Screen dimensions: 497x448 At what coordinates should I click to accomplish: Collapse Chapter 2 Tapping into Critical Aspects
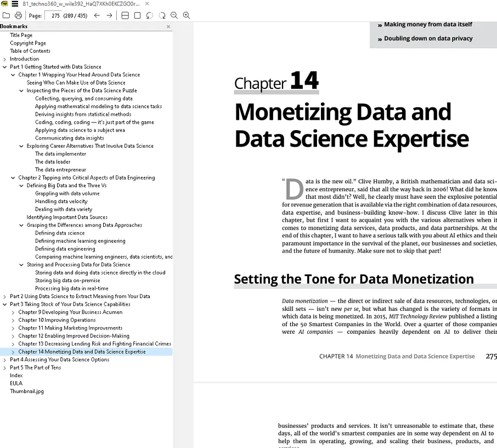pyautogui.click(x=13, y=178)
